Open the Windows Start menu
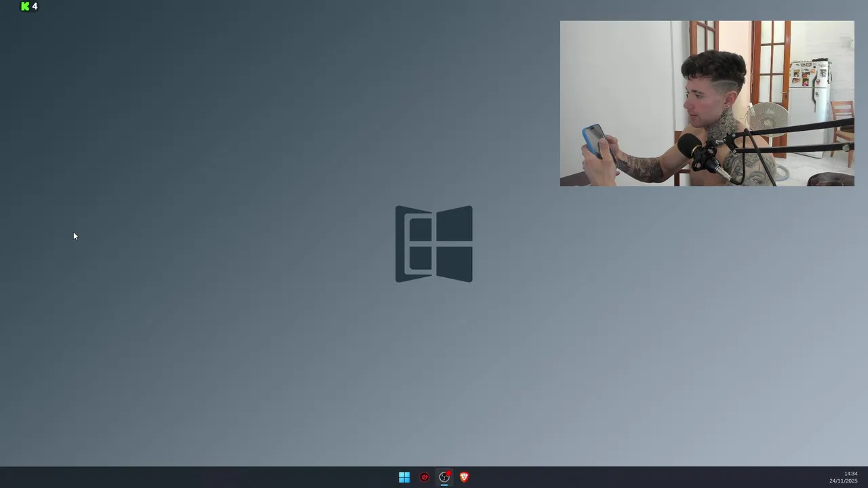 (x=404, y=477)
